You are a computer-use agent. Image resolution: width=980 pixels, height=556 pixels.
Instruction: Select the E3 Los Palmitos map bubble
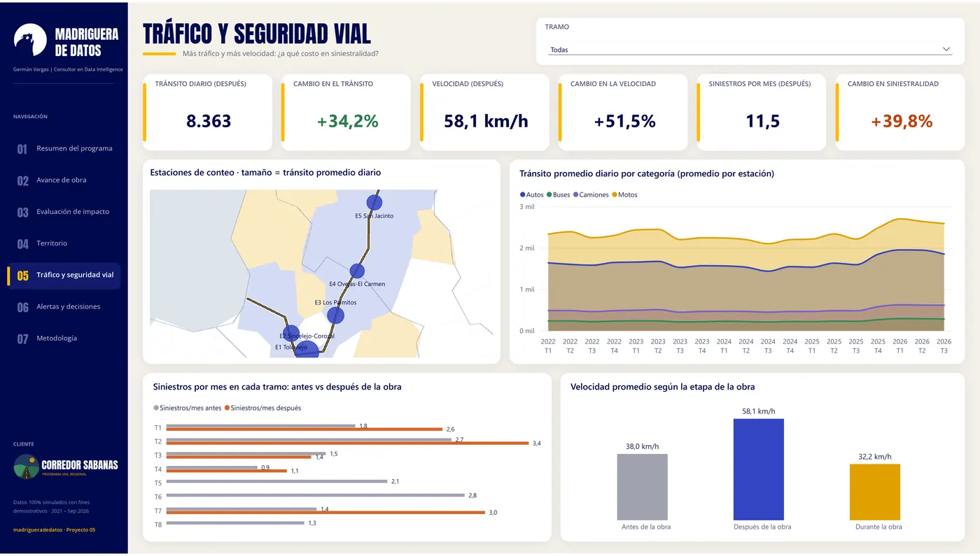[336, 315]
